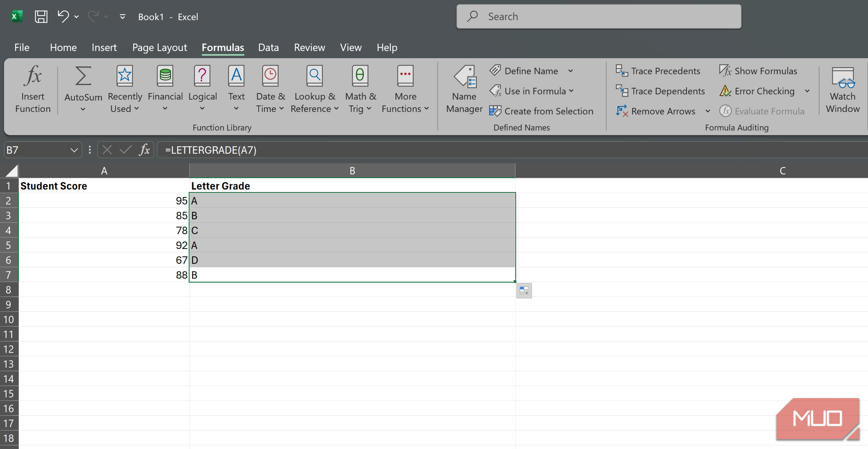Viewport: 868px width, 449px height.
Task: Switch to the Data tab
Action: (x=268, y=47)
